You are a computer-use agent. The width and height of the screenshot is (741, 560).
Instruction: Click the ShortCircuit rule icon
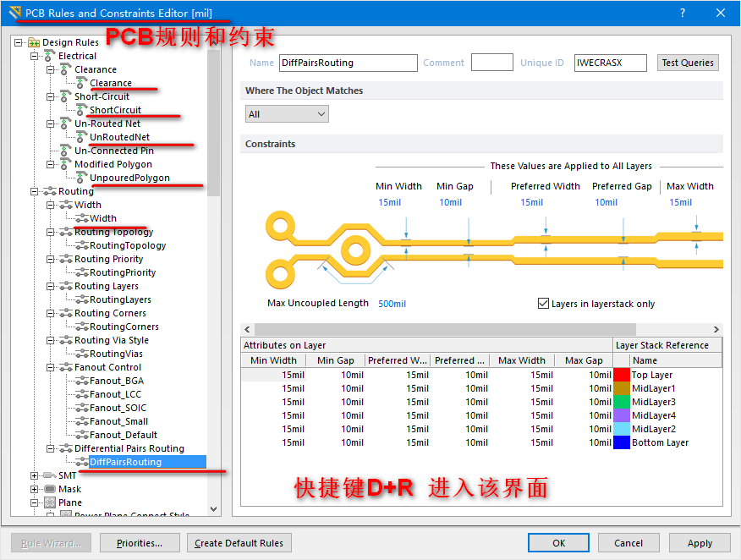click(x=81, y=110)
